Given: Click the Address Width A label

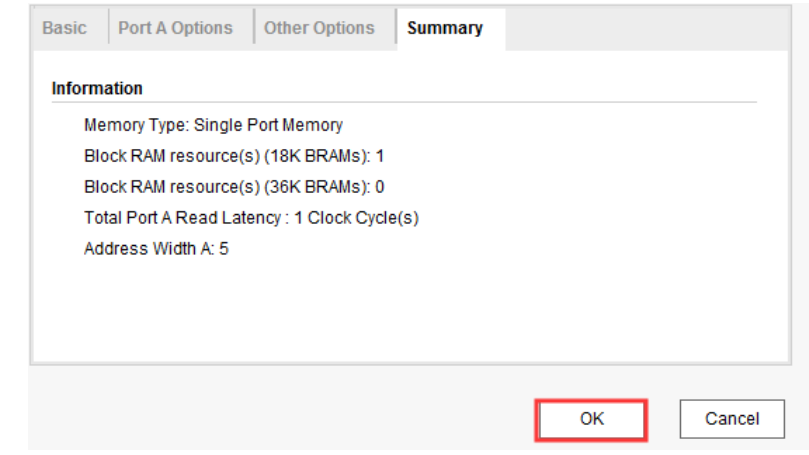Looking at the screenshot, I should [x=149, y=249].
